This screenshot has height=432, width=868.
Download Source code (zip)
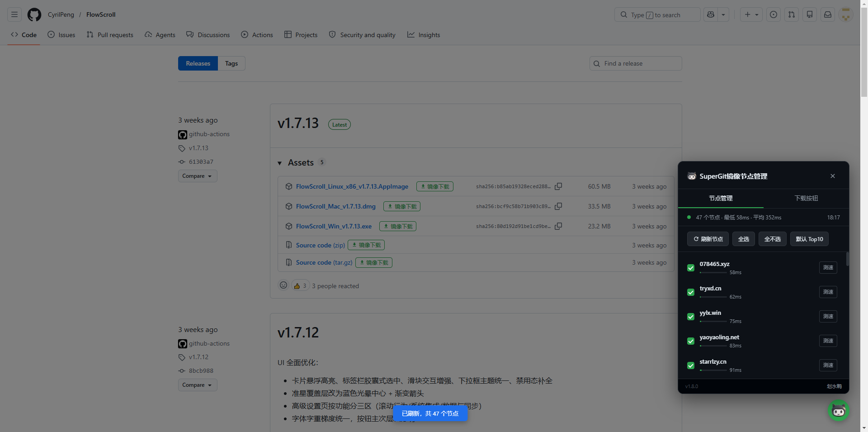[321, 245]
